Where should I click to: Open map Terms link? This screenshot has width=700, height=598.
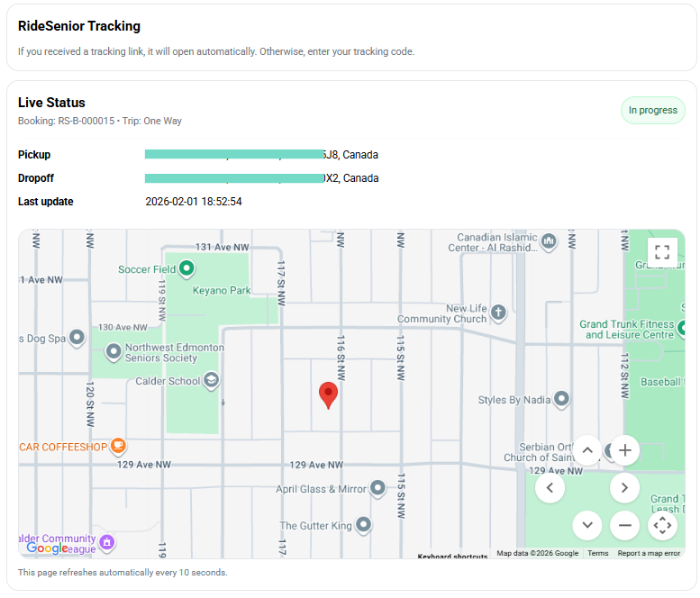tap(598, 553)
